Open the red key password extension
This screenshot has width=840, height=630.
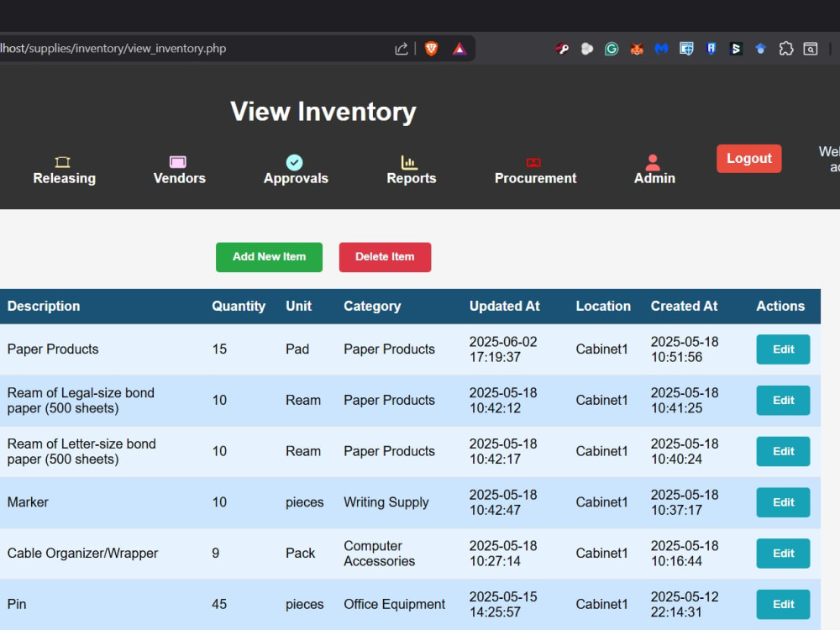tap(562, 49)
